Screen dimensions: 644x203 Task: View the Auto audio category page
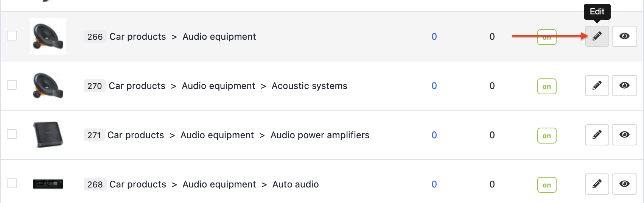pos(624,184)
